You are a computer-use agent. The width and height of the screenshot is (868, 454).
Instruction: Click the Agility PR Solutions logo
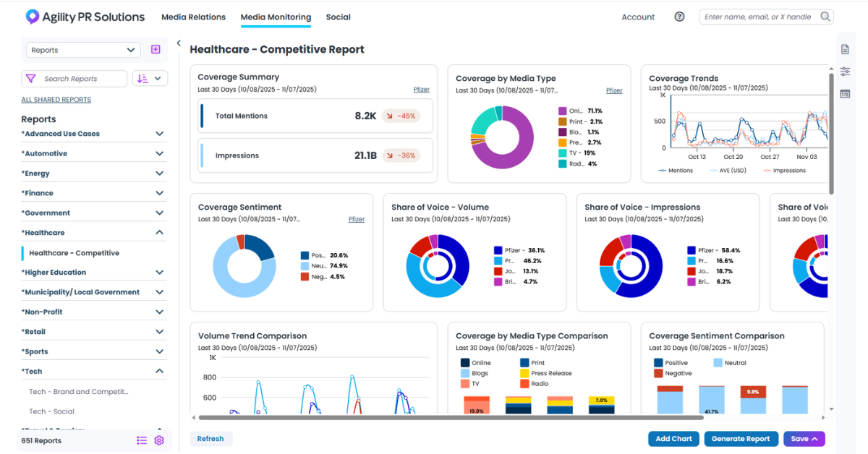pos(85,17)
